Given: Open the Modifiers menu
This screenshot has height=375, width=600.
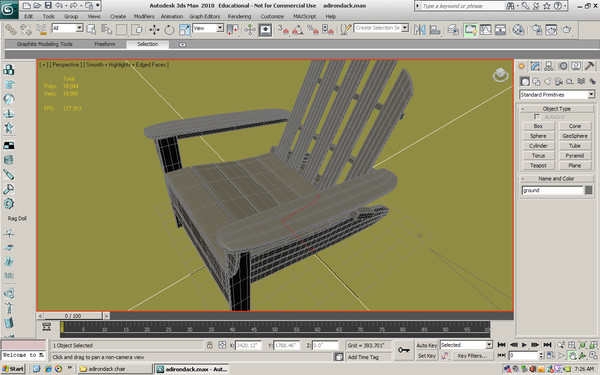Looking at the screenshot, I should (144, 16).
